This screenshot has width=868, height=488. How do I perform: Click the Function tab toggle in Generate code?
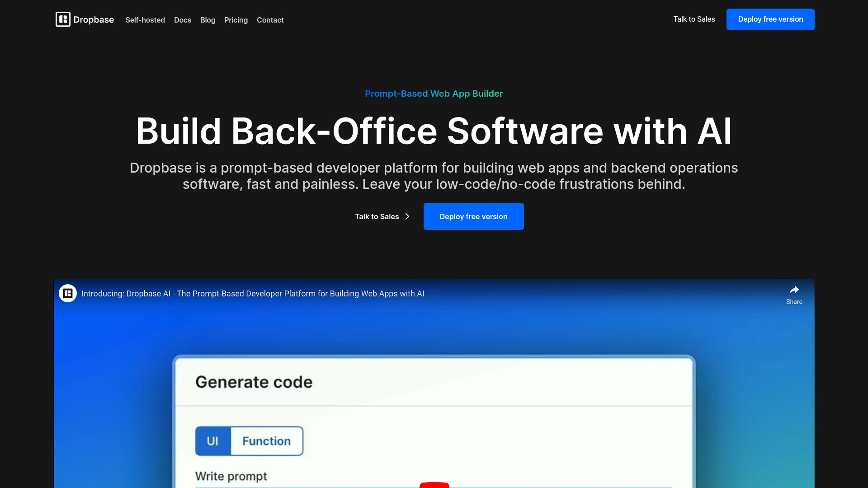coord(266,441)
